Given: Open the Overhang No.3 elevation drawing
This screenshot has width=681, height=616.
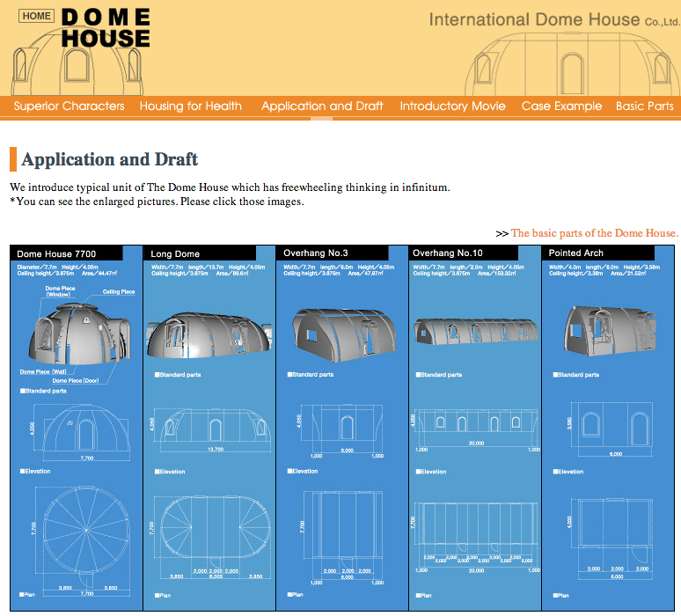Looking at the screenshot, I should [x=343, y=431].
